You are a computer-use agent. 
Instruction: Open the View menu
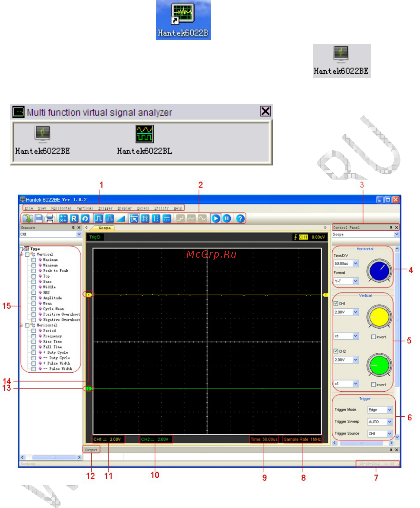(42, 208)
